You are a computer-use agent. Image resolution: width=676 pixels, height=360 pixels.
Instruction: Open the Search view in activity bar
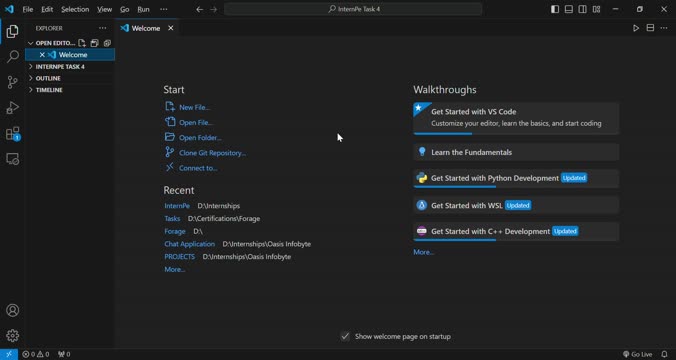pos(13,56)
